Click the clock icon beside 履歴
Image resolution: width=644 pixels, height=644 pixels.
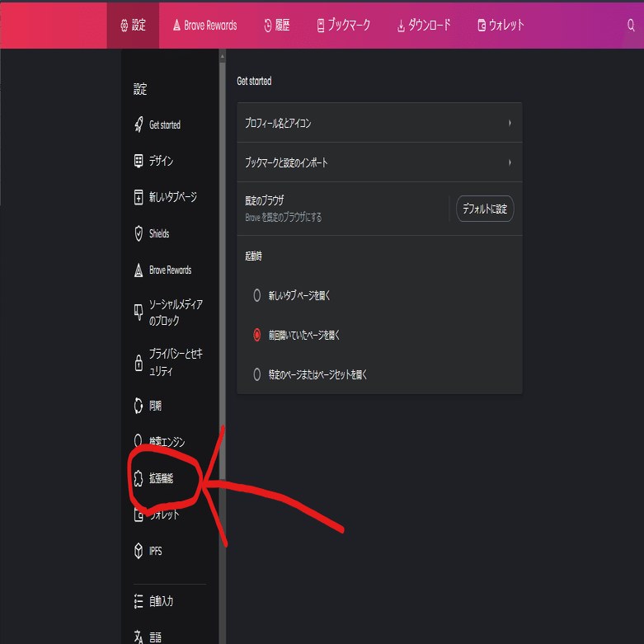(268, 26)
